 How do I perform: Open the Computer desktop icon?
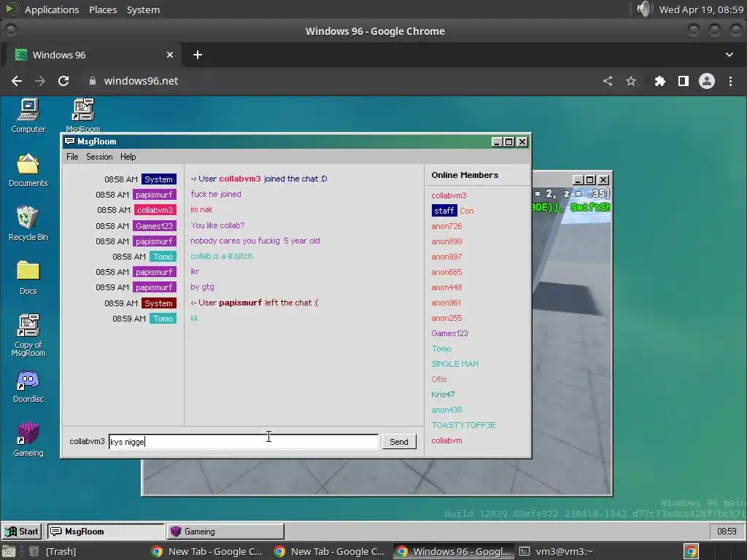[x=28, y=116]
